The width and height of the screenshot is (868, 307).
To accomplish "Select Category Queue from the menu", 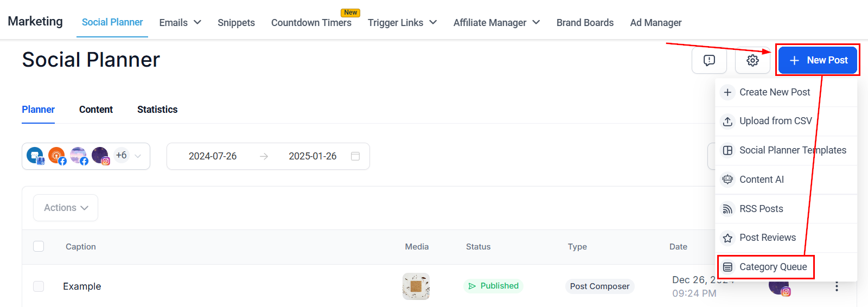I will click(x=773, y=267).
